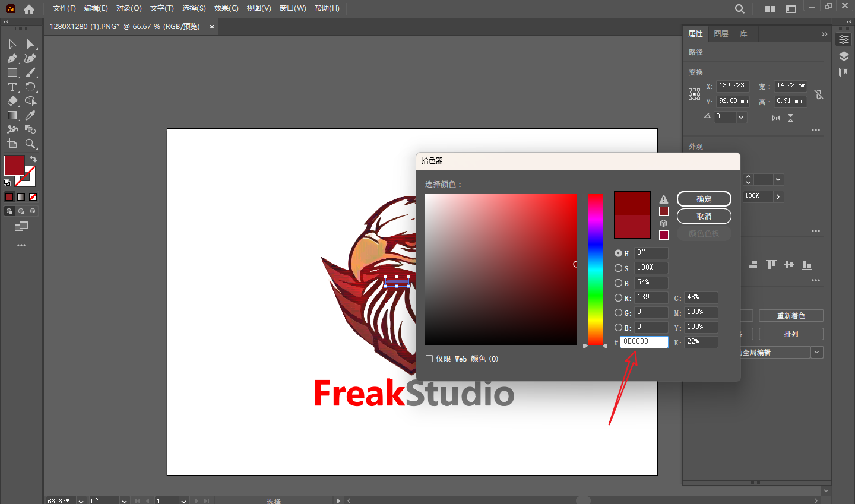This screenshot has height=504, width=855.
Task: Click the Fill color swatch in toolbar
Action: [x=14, y=166]
